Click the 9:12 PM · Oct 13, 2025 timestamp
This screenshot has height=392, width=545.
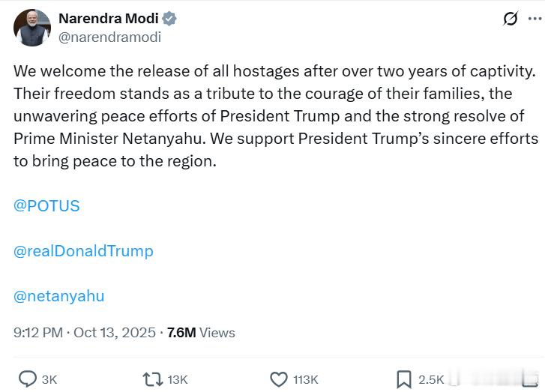(x=85, y=333)
